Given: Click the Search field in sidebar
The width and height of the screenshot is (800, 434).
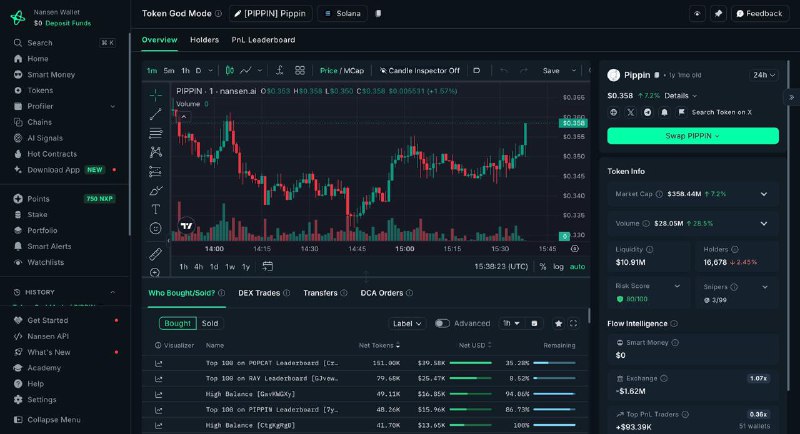Looking at the screenshot, I should click(x=65, y=43).
